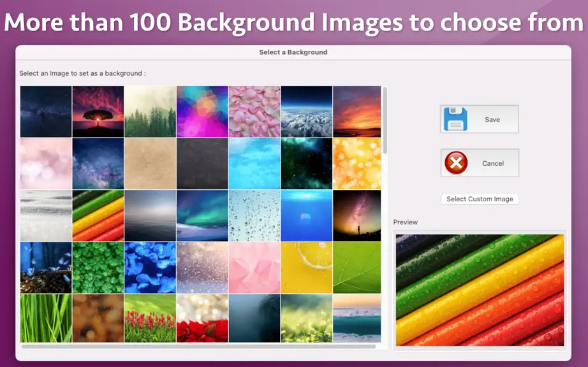This screenshot has width=588, height=367.
Task: Choose the green clover leaves thumbnail
Action: click(x=98, y=268)
